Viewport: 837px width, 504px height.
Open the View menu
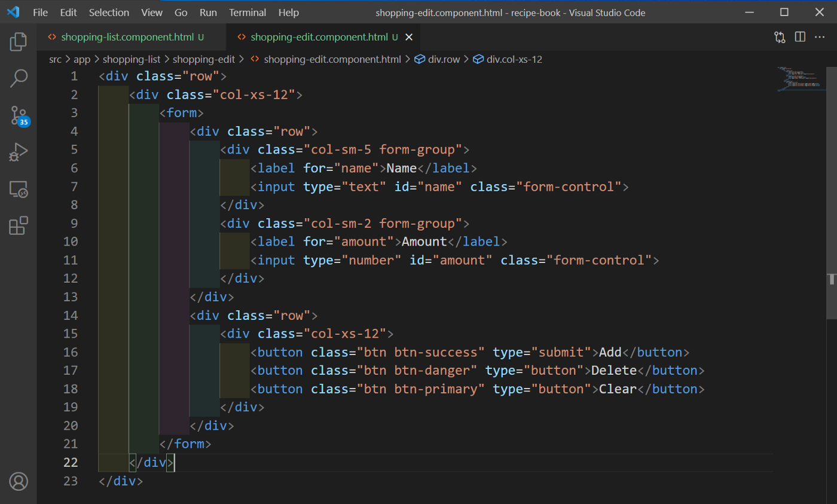152,12
